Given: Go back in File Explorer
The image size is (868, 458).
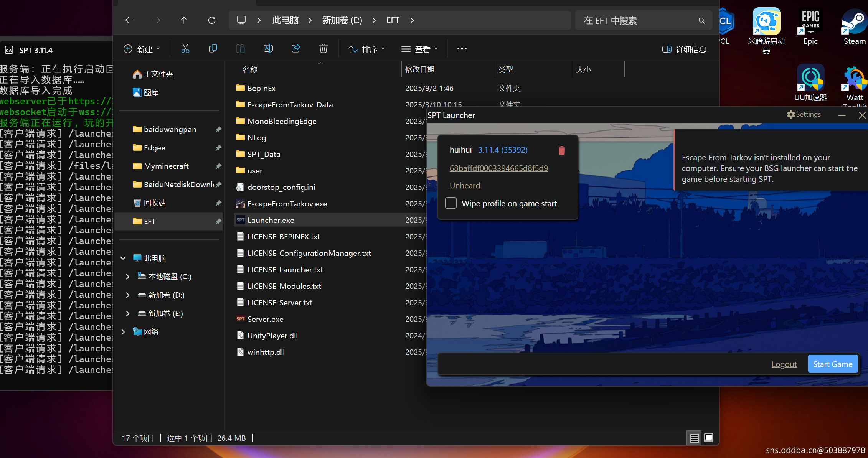Looking at the screenshot, I should 129,20.
